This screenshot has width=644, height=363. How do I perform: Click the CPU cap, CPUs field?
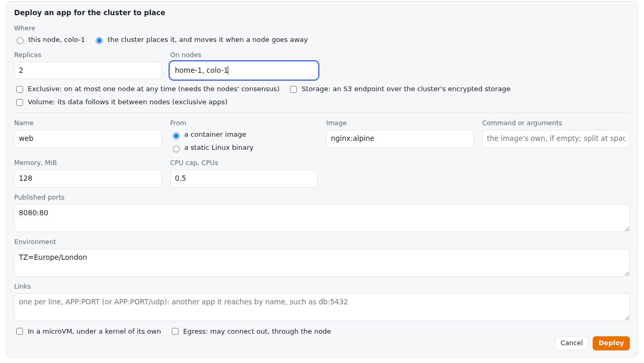244,179
